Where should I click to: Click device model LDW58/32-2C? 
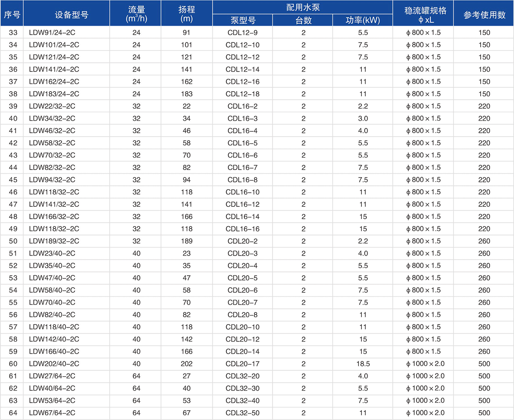point(52,143)
